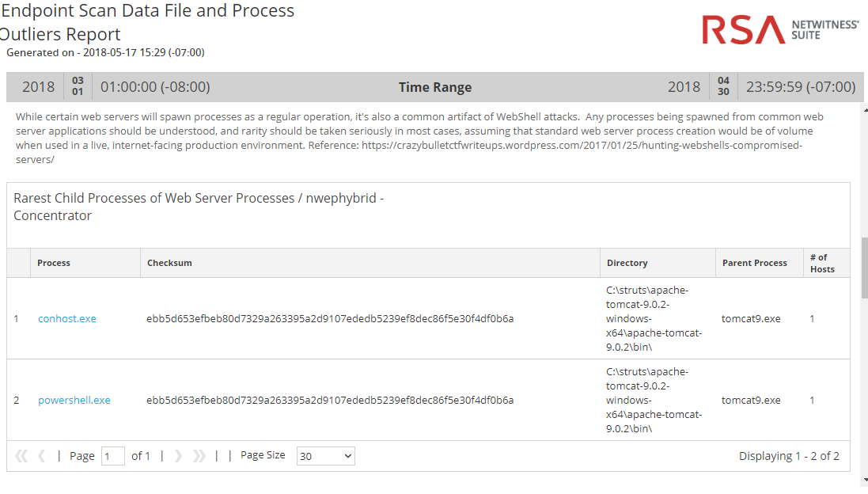868x494 pixels.
Task: Open the powershell.exe process link
Action: pos(74,401)
